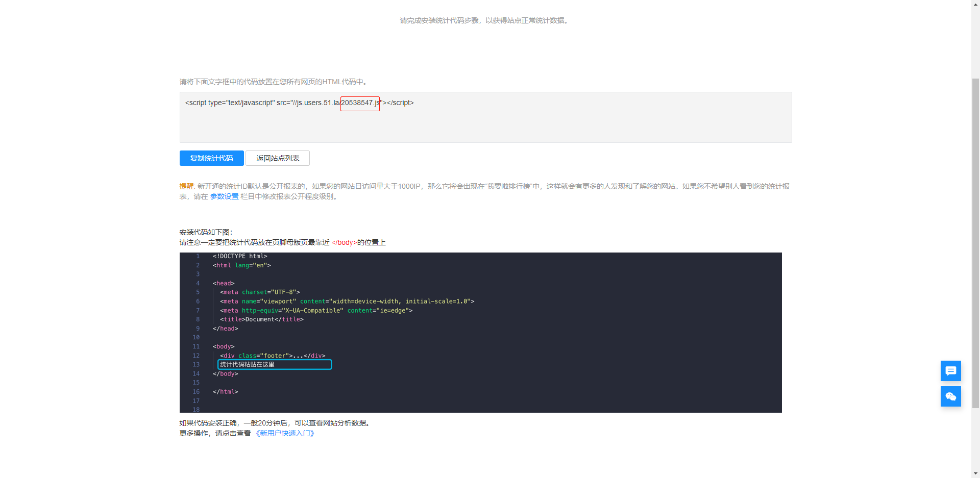Screen dimensions: 980x478
Task: Open the 《新用户快速入门》 link
Action: 285,433
